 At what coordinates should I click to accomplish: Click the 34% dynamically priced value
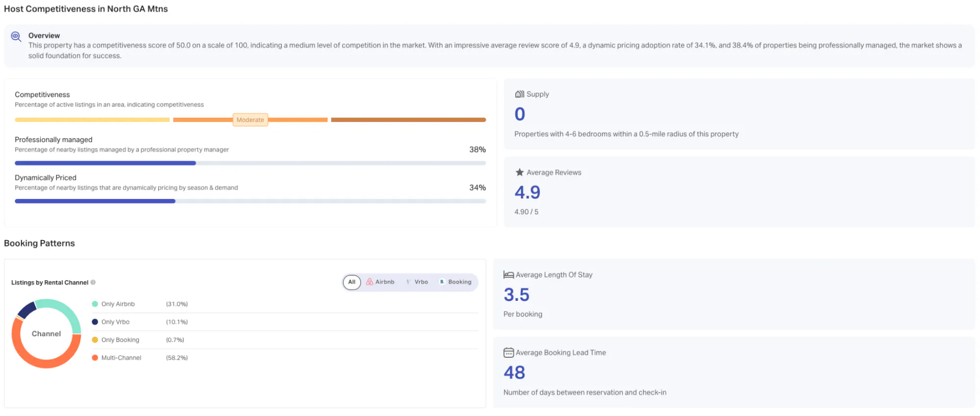coord(477,188)
